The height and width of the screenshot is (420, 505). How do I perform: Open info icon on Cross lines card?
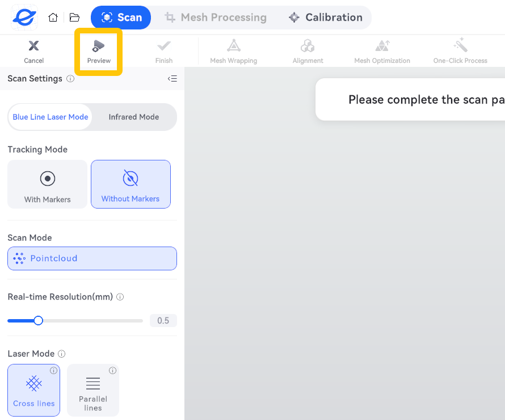pyautogui.click(x=53, y=371)
